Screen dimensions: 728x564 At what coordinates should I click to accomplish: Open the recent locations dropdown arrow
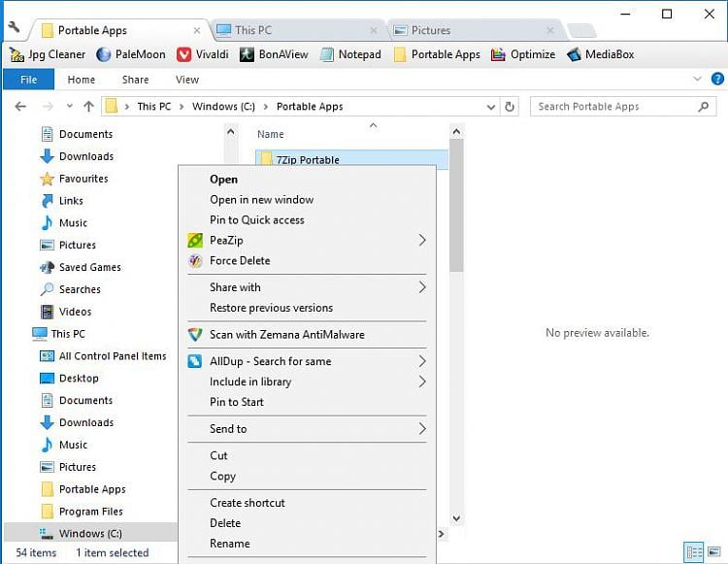[x=70, y=107]
